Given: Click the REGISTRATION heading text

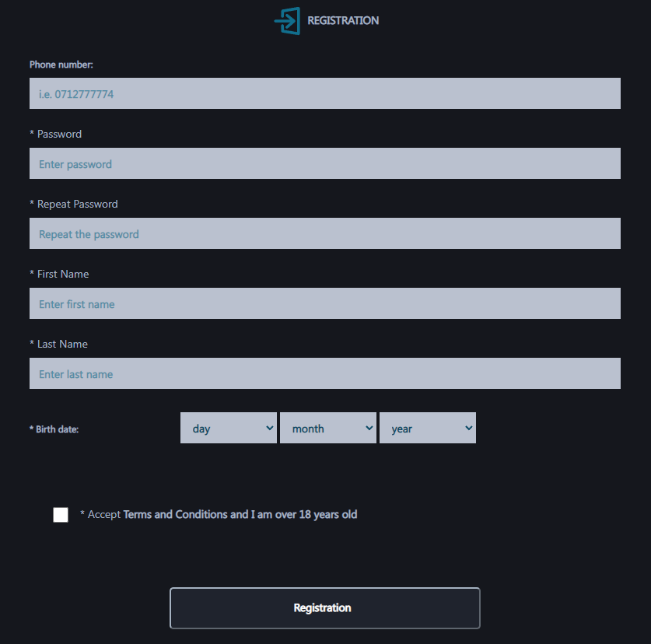Looking at the screenshot, I should (x=343, y=21).
